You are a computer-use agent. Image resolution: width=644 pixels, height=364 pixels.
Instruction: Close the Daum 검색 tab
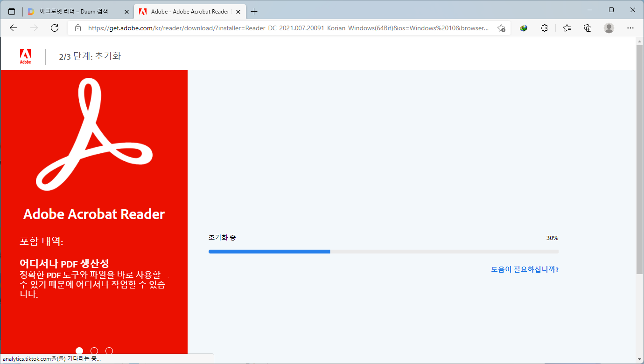click(126, 12)
